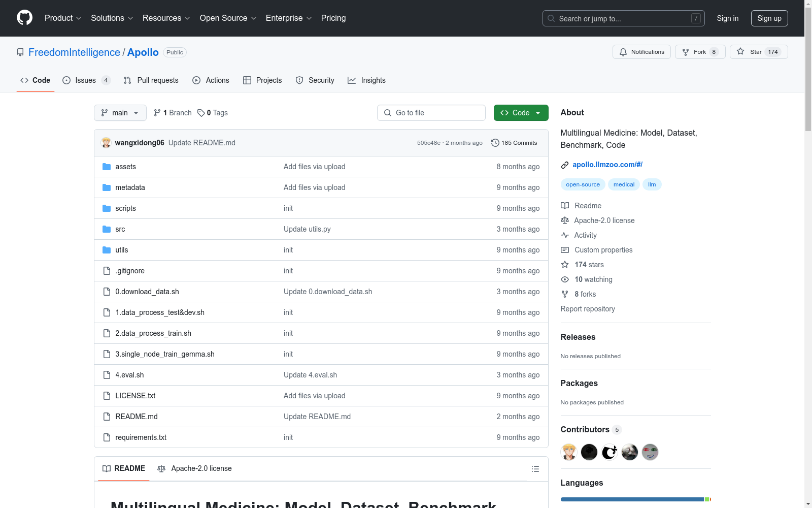The width and height of the screenshot is (812, 508).
Task: Click the Languages color bar
Action: tap(636, 499)
